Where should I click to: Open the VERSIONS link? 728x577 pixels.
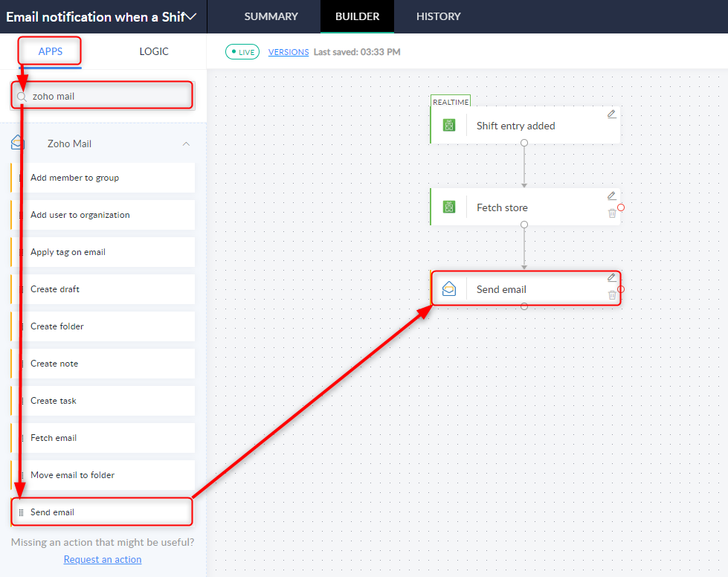pyautogui.click(x=289, y=52)
